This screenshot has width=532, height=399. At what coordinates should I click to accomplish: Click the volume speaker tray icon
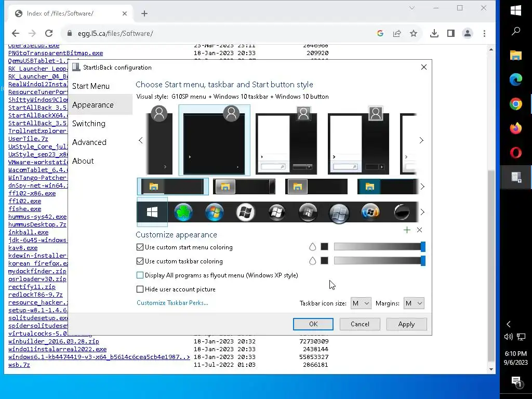coord(508,337)
